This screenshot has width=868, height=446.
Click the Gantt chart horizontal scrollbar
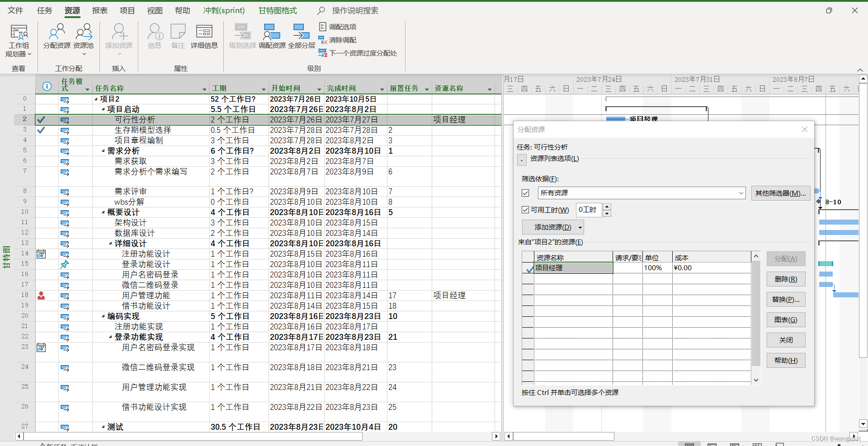[x=563, y=437]
